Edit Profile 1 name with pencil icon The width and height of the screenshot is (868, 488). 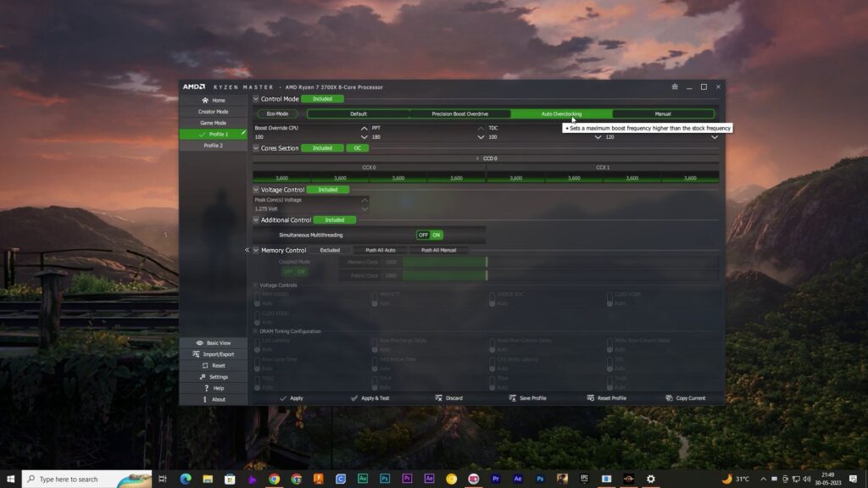coord(243,133)
